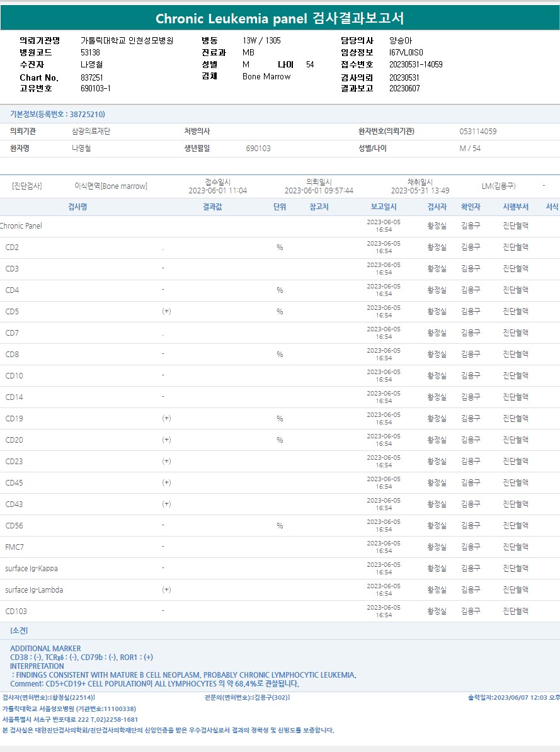The height and width of the screenshot is (752, 560).
Task: Click the 결과값 column header
Action: tap(212, 207)
